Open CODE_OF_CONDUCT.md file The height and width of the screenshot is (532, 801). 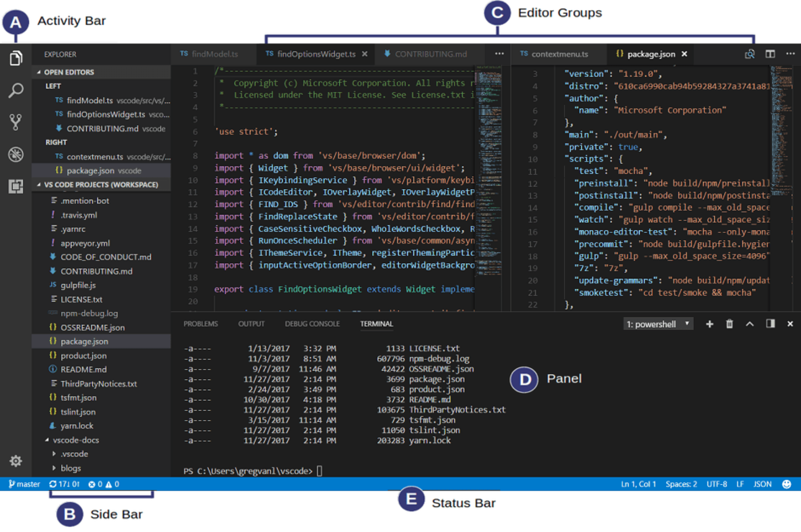coord(101,257)
